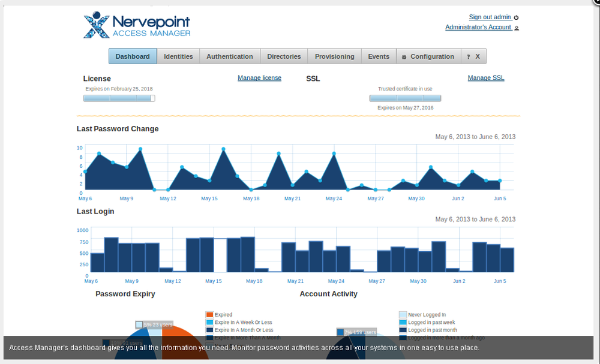Image resolution: width=600 pixels, height=364 pixels.
Task: Click the user icon beside Administrator's Account
Action: tap(517, 28)
